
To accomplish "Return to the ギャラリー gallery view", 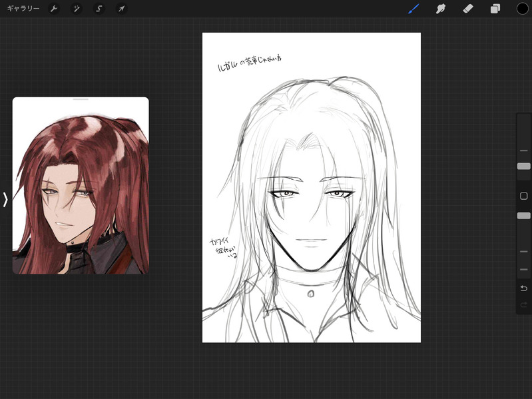I will (x=23, y=9).
